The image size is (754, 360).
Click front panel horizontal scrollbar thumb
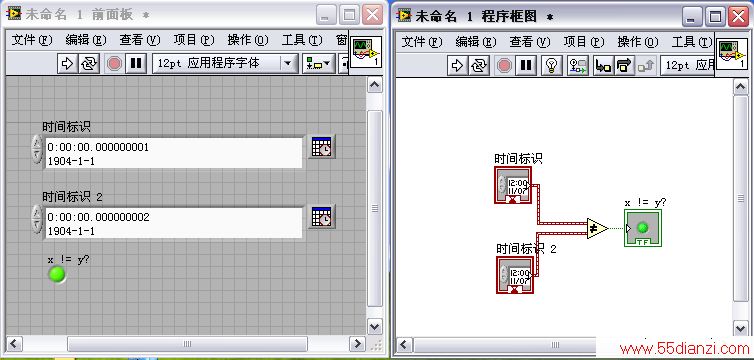click(187, 344)
